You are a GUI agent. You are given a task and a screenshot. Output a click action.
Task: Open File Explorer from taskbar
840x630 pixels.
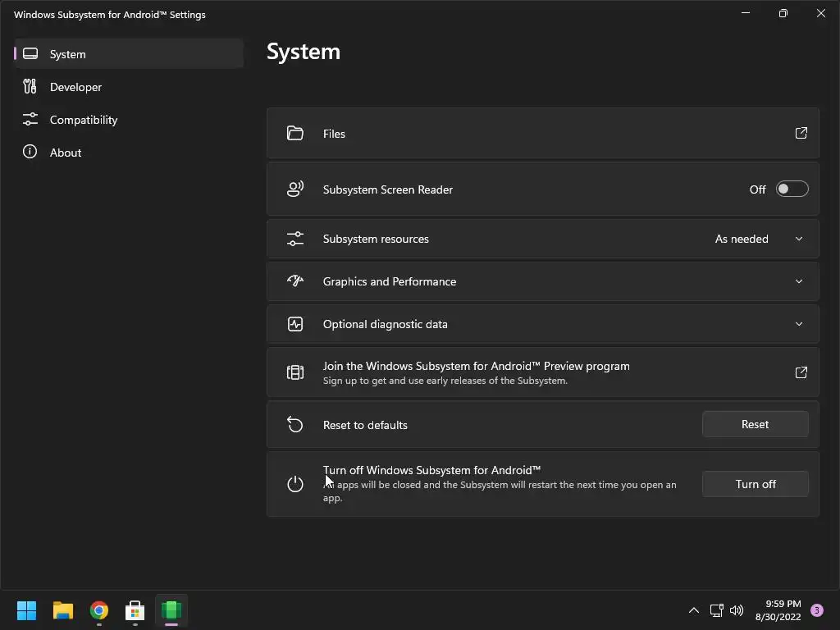62,610
